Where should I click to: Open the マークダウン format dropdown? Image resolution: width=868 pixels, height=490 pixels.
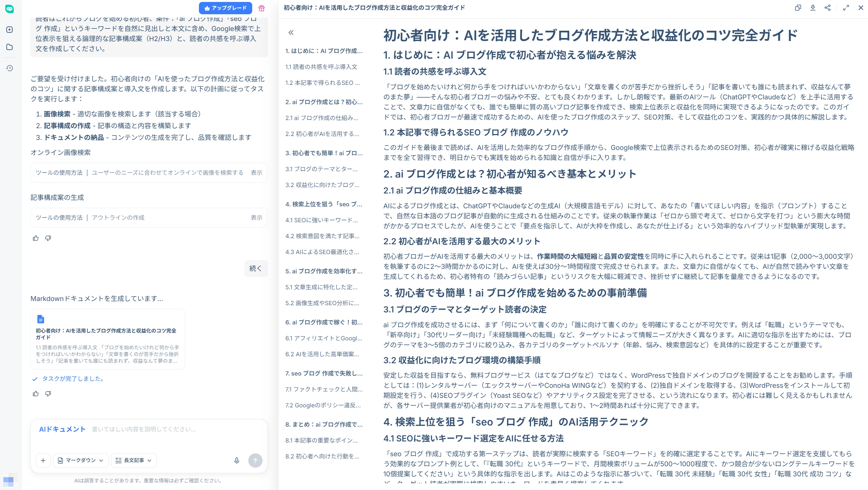(x=80, y=460)
